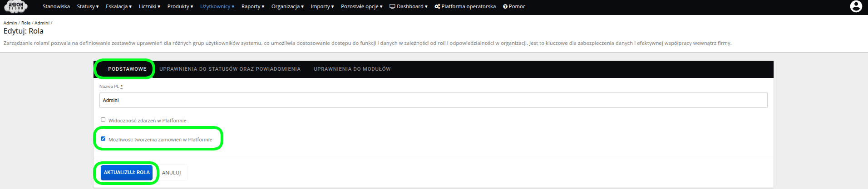Screen dimensions: 868x189
Task: Expand Pozostałe opcje menu
Action: coord(361,6)
